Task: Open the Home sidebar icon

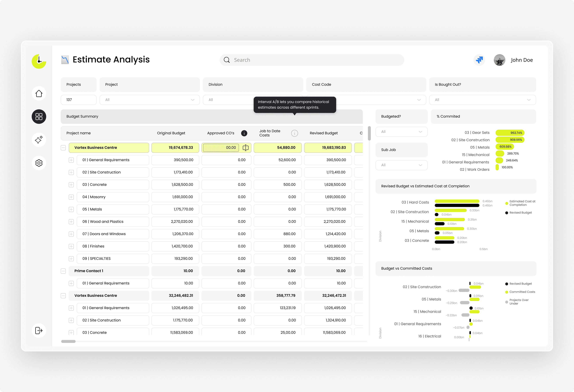Action: point(39,93)
